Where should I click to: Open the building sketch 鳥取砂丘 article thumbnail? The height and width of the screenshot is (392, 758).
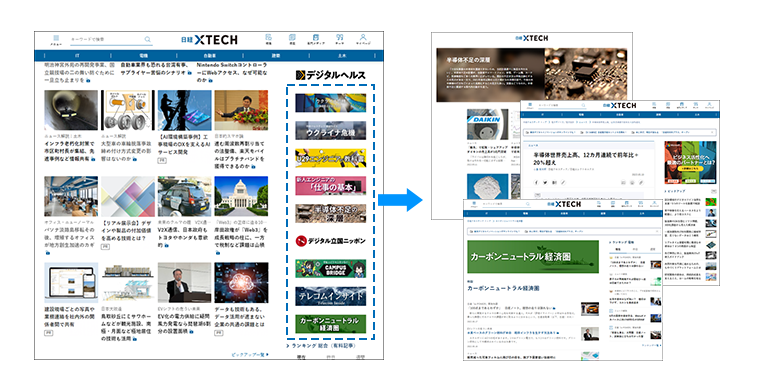tap(128, 283)
